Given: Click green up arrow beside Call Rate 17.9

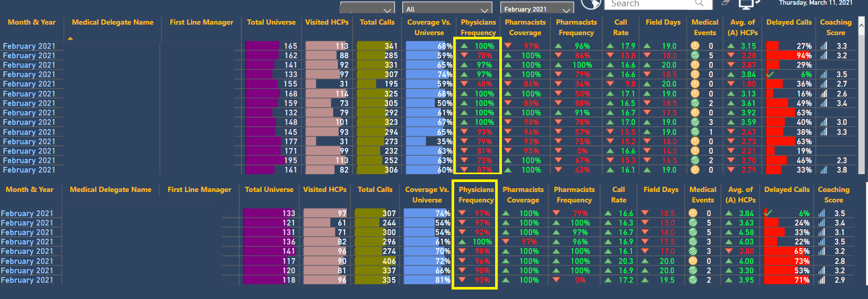Looking at the screenshot, I should (610, 46).
